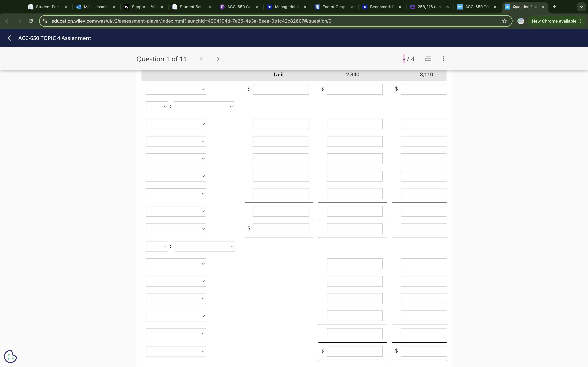Bookmark this page with the star icon
Image resolution: width=588 pixels, height=367 pixels.
[504, 21]
